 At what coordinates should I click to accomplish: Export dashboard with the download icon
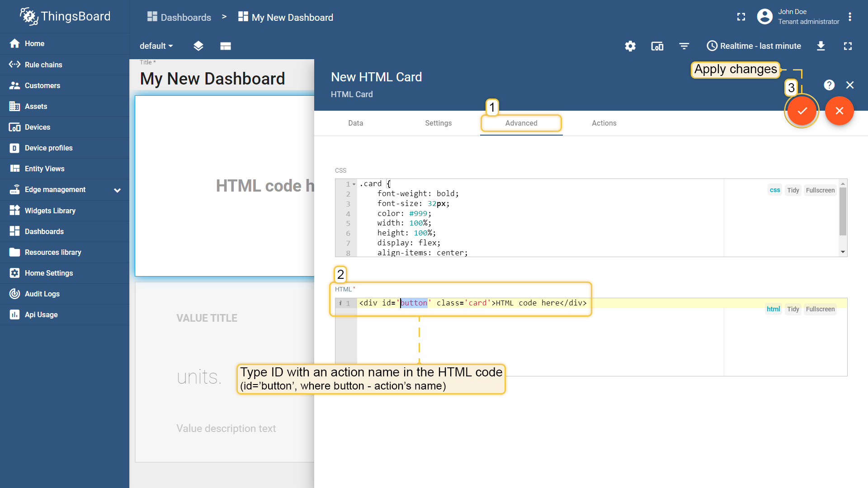point(821,46)
